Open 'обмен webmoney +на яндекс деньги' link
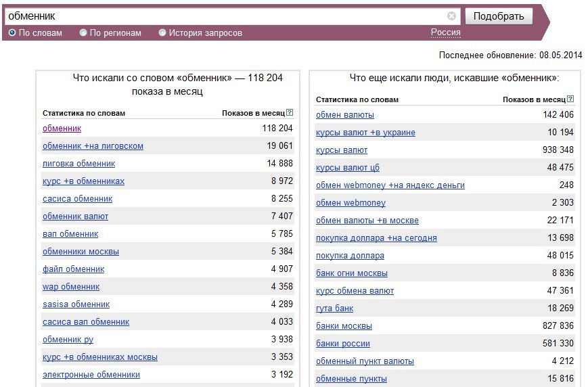 390,185
